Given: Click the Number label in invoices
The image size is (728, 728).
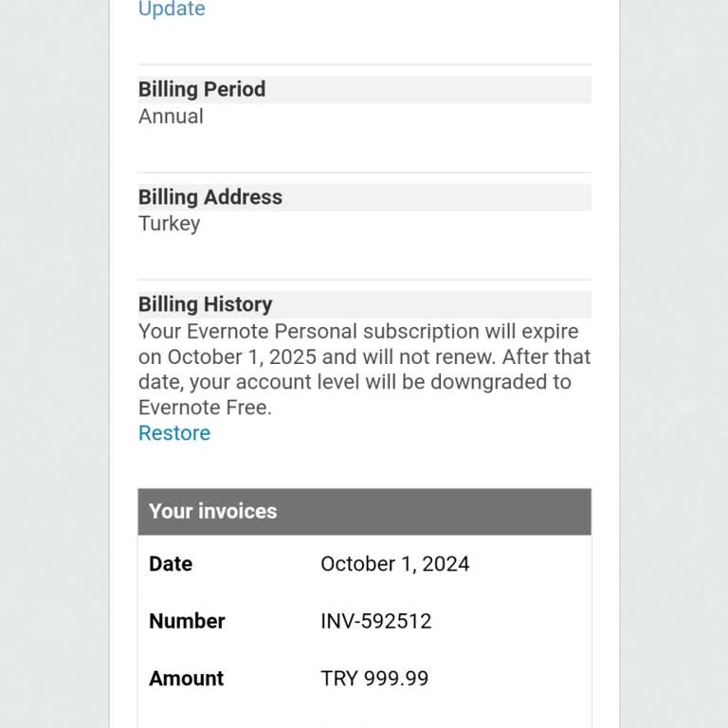Looking at the screenshot, I should pyautogui.click(x=187, y=622).
